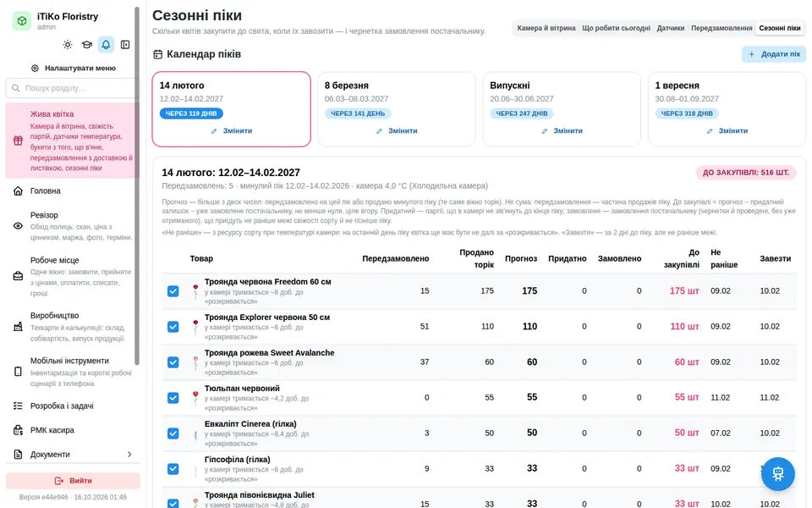812x508 pixels.
Task: Click the gear icon beside Налаштувати меню
Action: (x=36, y=68)
